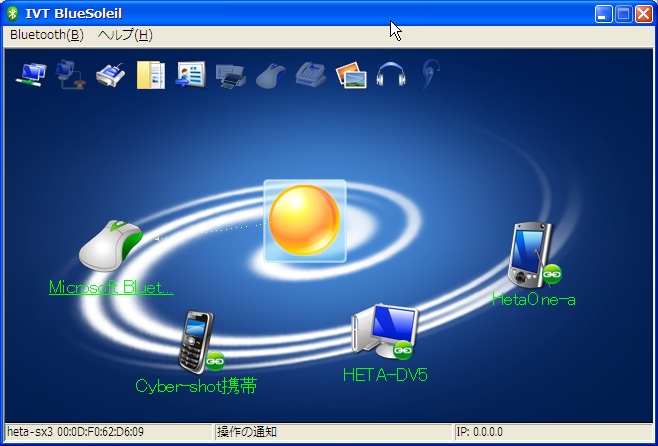Click the Bluetooth logo in the title bar
This screenshot has height=446, width=658.
point(13,13)
